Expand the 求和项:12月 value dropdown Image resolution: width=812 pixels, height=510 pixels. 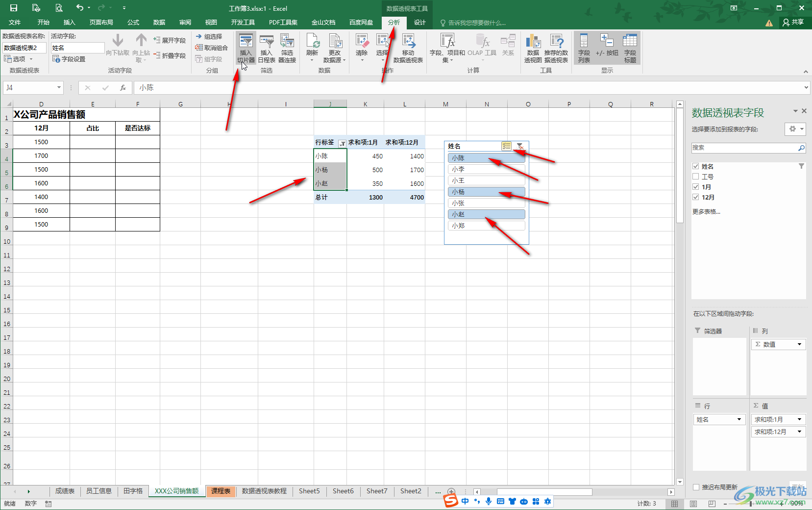[x=799, y=432]
